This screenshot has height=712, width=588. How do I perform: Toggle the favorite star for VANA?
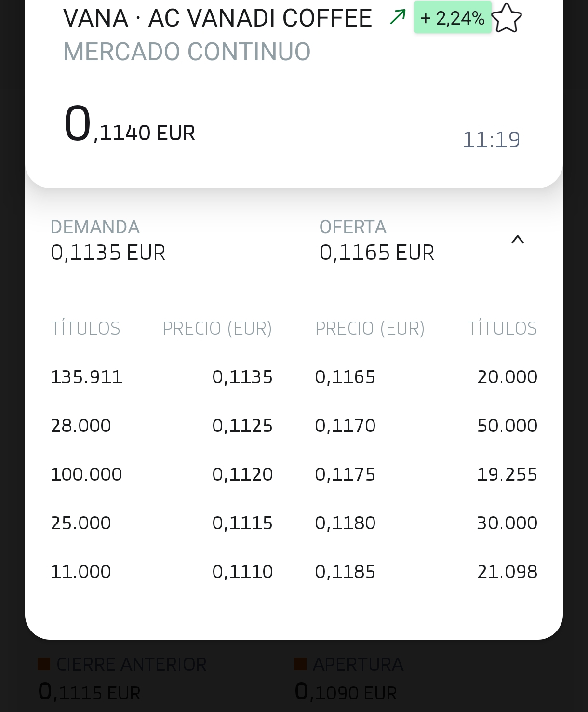tap(507, 18)
